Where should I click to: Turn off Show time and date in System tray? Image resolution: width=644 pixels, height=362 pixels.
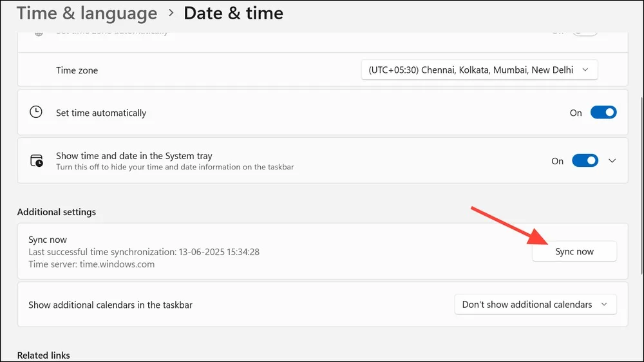(585, 160)
